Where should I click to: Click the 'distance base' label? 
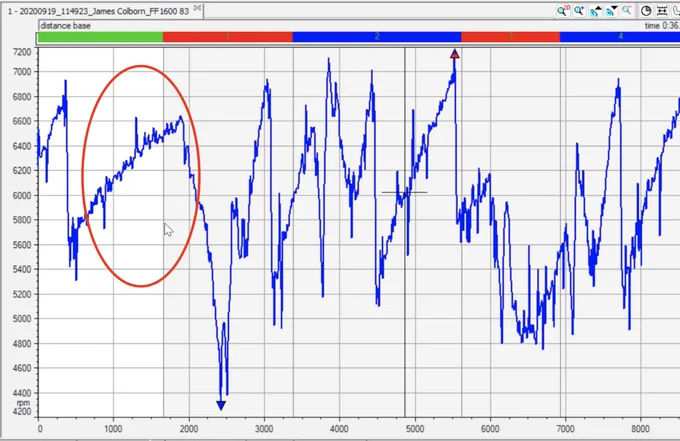[x=65, y=26]
